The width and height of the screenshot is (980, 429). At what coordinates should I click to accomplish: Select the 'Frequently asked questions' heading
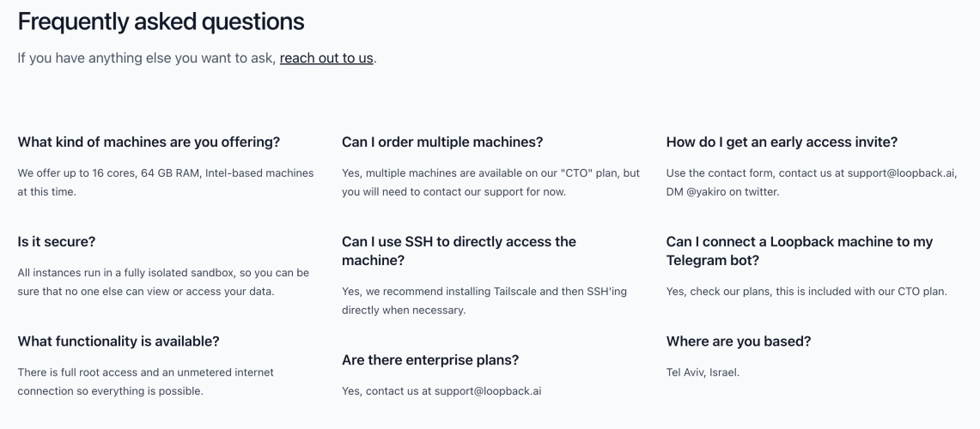click(x=161, y=21)
